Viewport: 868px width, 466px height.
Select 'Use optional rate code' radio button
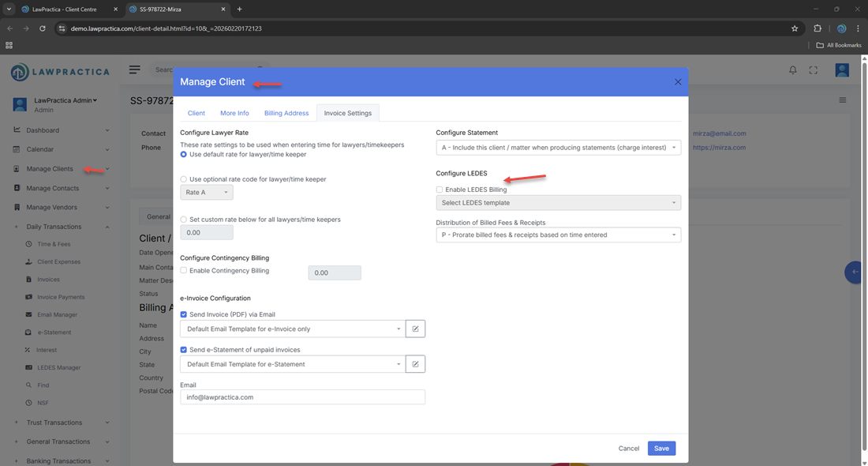pos(184,179)
